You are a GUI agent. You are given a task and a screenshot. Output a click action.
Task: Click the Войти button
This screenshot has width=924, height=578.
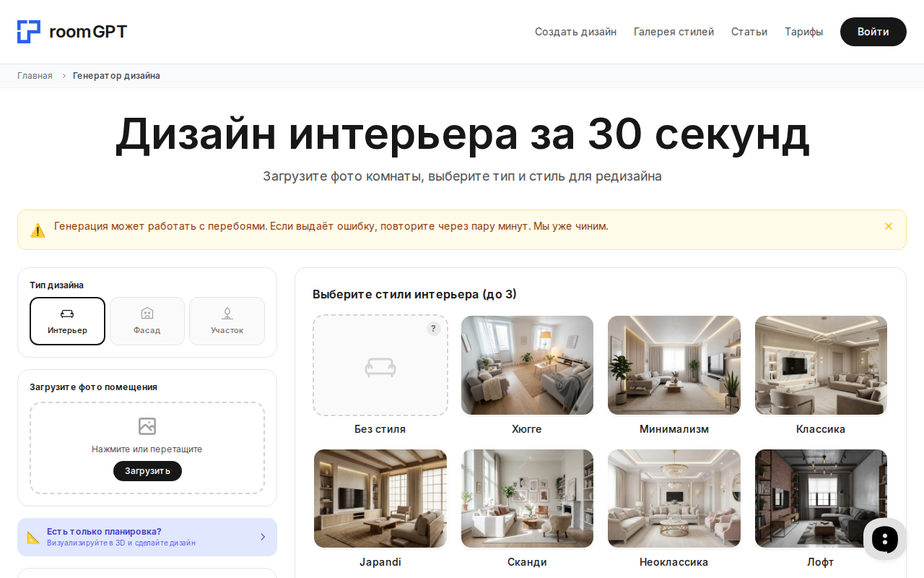pyautogui.click(x=873, y=32)
